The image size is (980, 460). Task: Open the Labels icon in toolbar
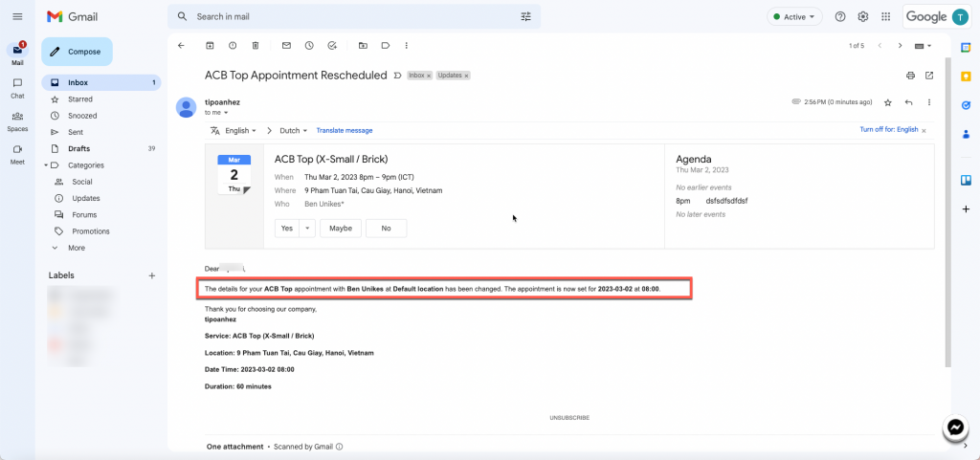385,46
